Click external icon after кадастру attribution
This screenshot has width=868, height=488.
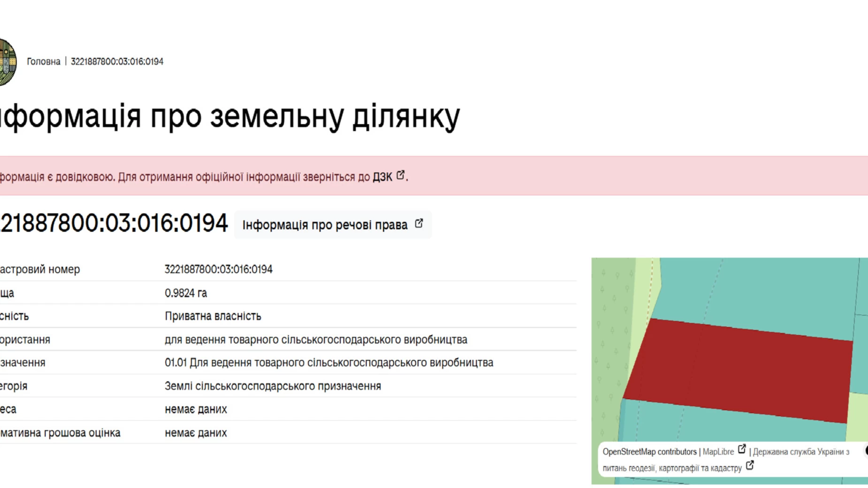tap(750, 465)
